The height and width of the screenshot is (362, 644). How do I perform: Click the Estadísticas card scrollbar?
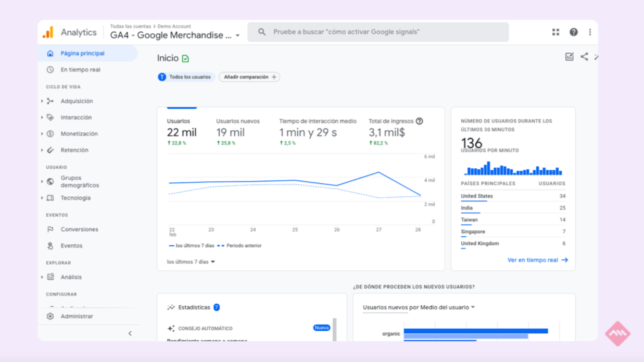(x=335, y=329)
